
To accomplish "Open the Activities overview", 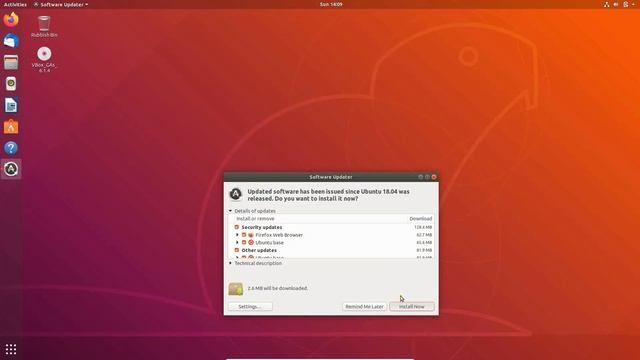I will click(15, 4).
